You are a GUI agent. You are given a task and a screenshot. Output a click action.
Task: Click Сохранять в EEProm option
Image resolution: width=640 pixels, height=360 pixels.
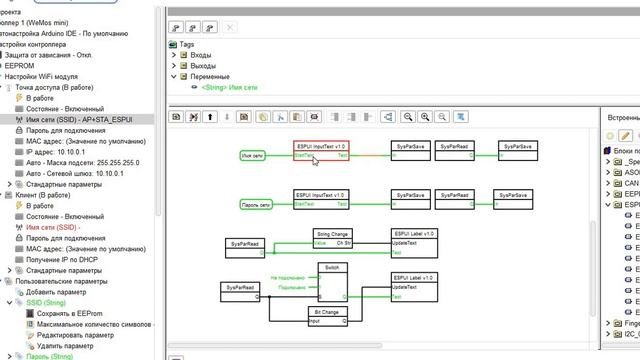pyautogui.click(x=69, y=313)
